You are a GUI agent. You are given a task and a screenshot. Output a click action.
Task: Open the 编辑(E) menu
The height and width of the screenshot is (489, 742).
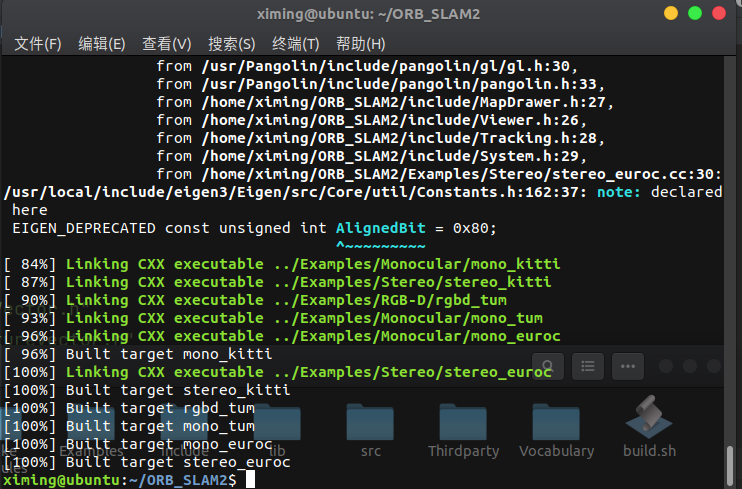[102, 44]
